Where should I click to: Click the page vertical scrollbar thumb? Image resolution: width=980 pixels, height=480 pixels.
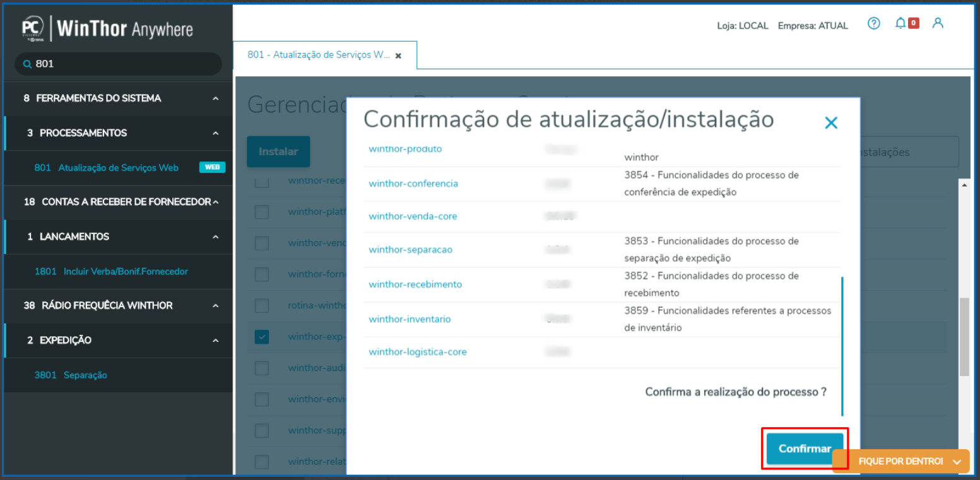click(x=964, y=337)
